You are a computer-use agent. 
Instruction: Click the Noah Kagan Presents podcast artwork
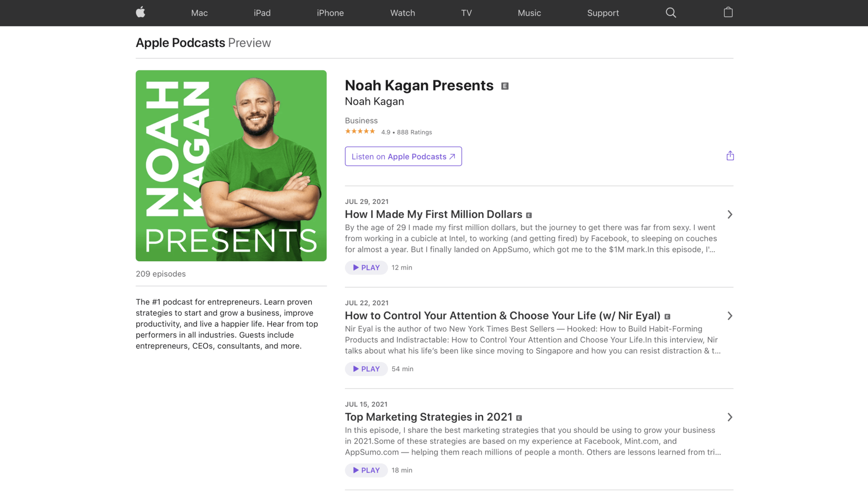click(x=231, y=165)
